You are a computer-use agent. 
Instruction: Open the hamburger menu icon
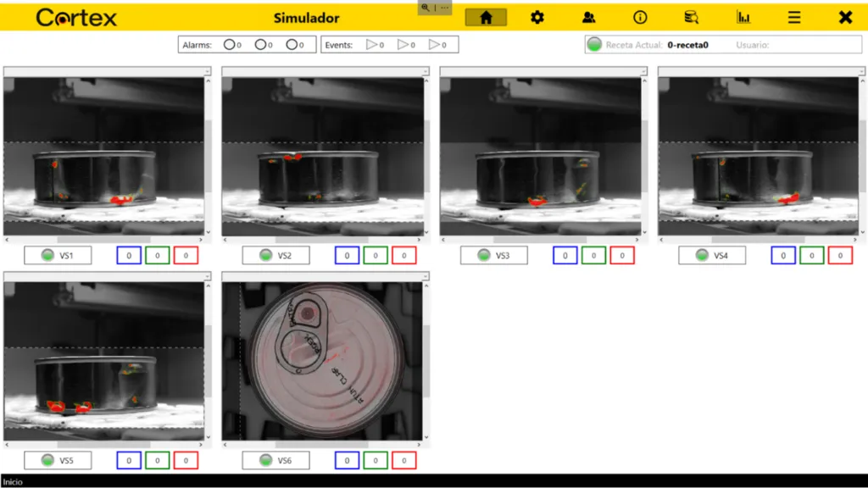click(x=794, y=17)
